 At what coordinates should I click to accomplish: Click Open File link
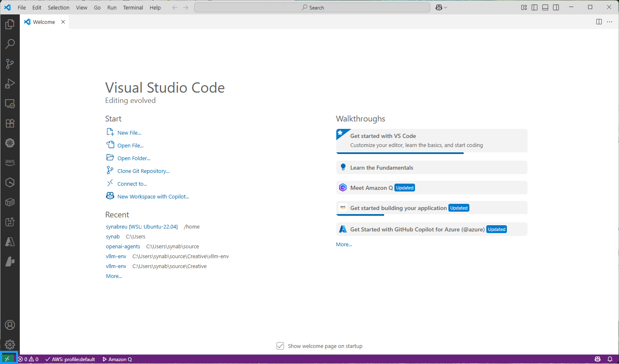pos(130,145)
